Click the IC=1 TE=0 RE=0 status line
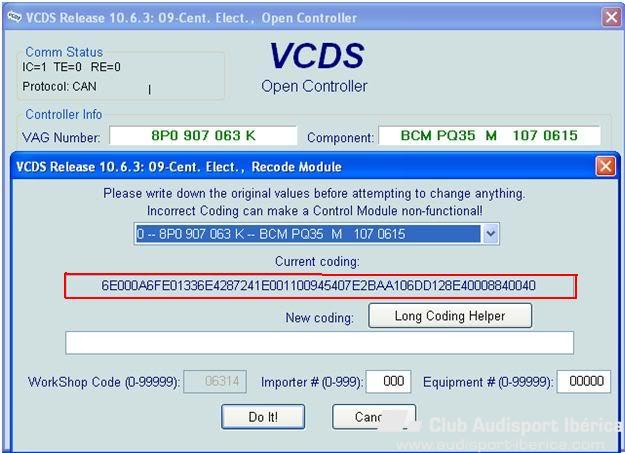Image resolution: width=625 pixels, height=453 pixels. coord(71,67)
